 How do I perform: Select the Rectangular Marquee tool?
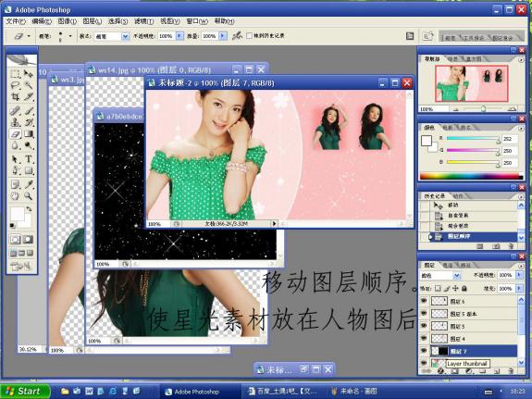click(x=16, y=74)
